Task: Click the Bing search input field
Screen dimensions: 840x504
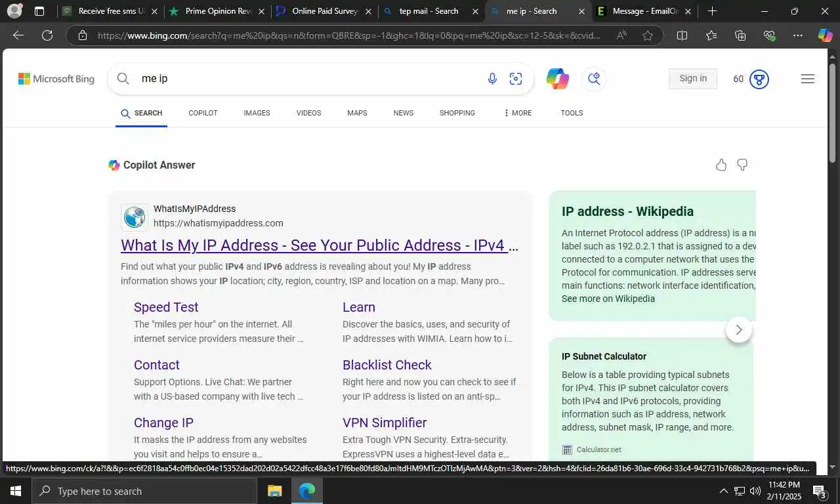Action: (308, 79)
